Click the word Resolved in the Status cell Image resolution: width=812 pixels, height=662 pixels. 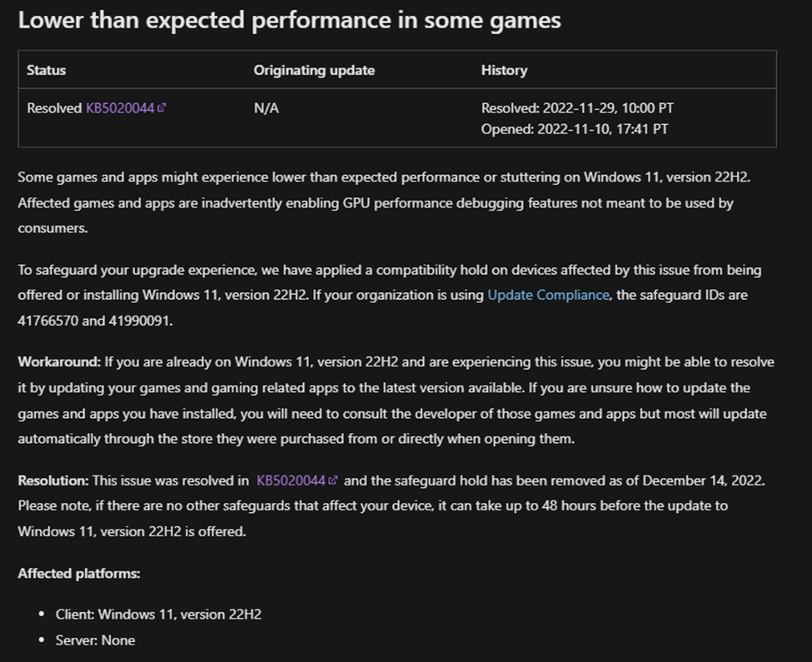tap(54, 107)
